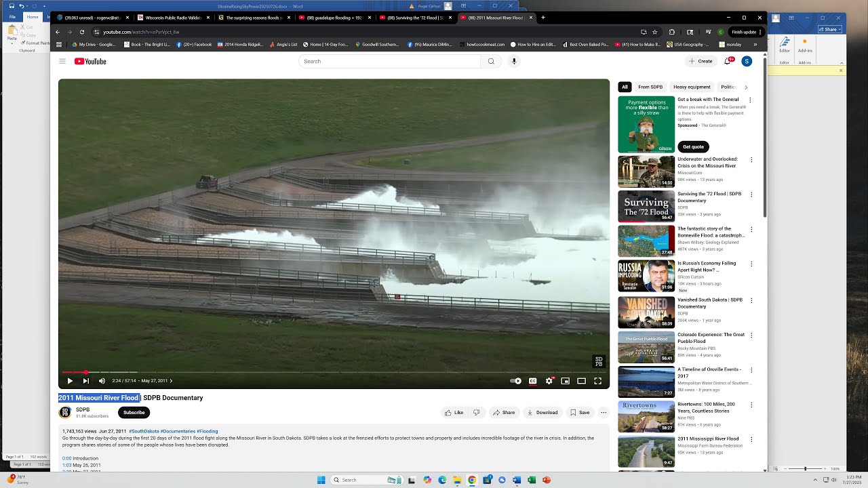This screenshot has width=868, height=488.
Task: Go back in Chrome browser
Action: tap(58, 32)
